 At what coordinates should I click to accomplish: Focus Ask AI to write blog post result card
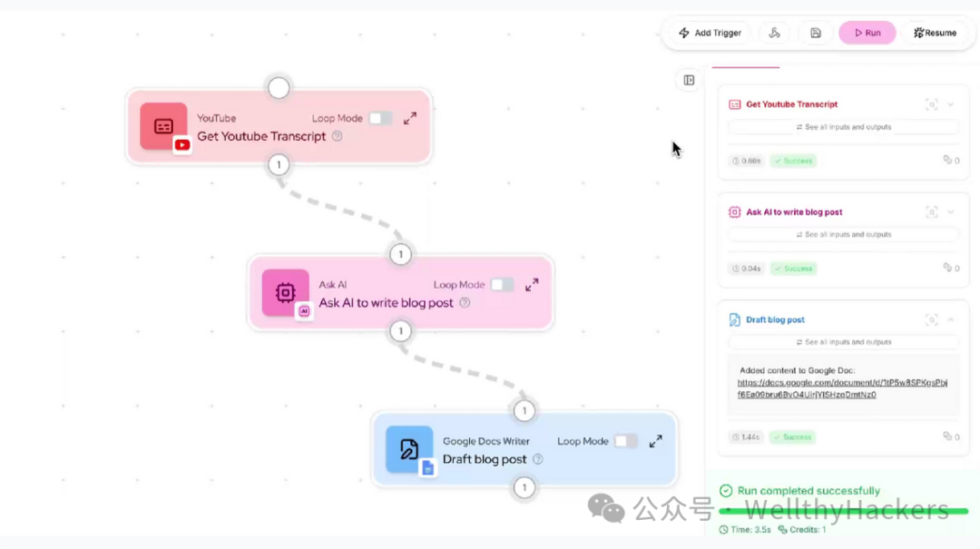(x=931, y=212)
